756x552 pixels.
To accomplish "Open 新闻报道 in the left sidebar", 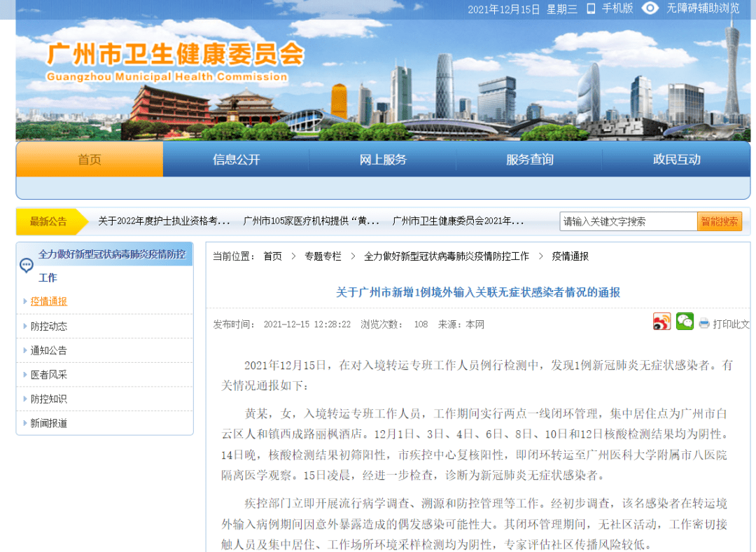I will coord(48,423).
